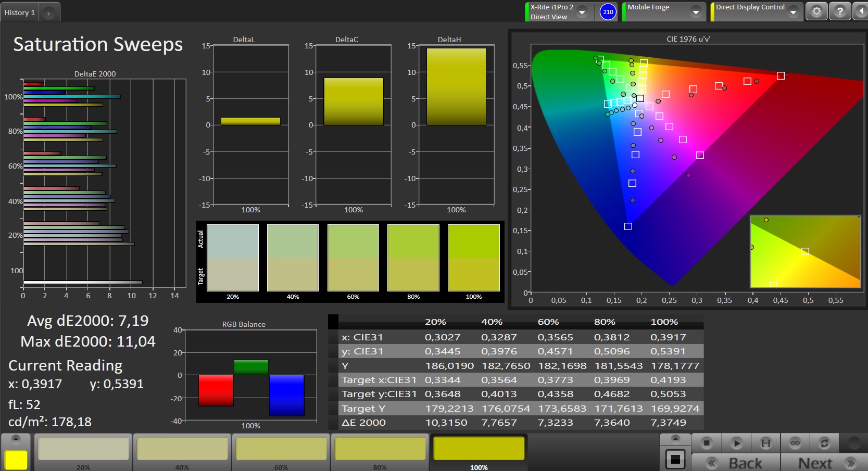Expand the Direct Display Control dropdown
The height and width of the screenshot is (471, 868).
793,12
